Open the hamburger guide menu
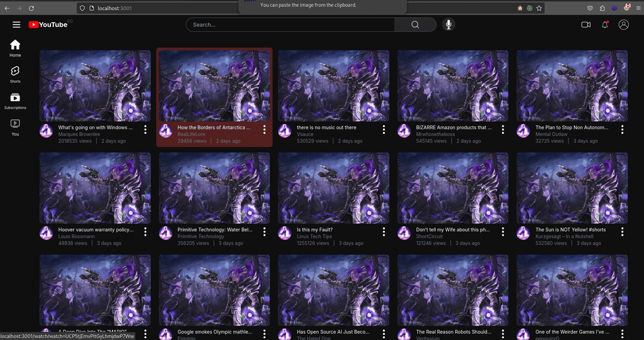The image size is (644, 340). [16, 25]
